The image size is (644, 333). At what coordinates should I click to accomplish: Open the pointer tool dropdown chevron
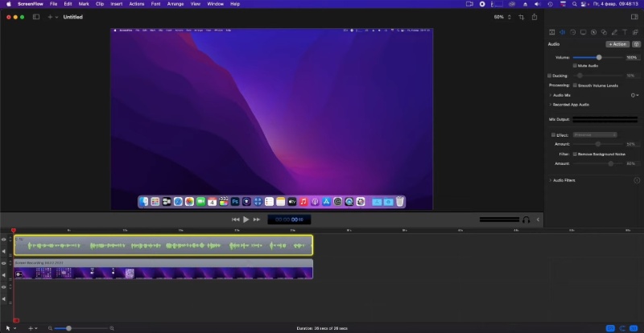click(14, 328)
